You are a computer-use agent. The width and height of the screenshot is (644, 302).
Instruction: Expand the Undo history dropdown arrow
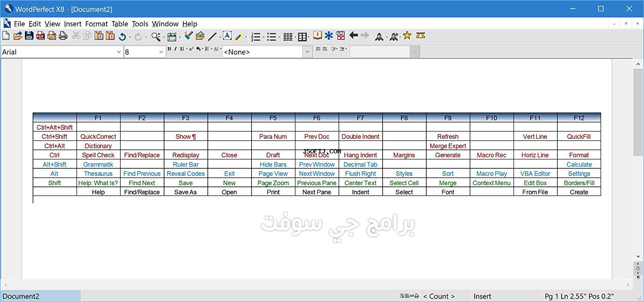pyautogui.click(x=130, y=37)
